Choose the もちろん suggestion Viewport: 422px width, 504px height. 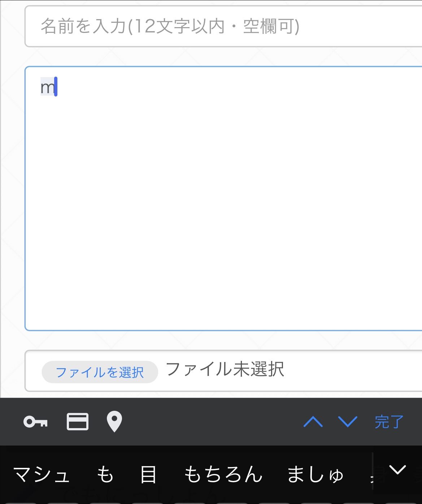223,474
